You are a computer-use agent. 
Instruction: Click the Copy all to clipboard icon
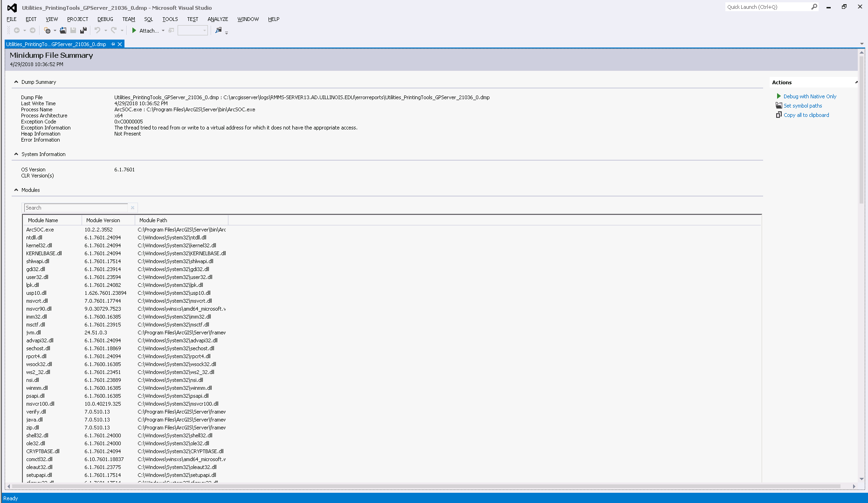coord(779,115)
